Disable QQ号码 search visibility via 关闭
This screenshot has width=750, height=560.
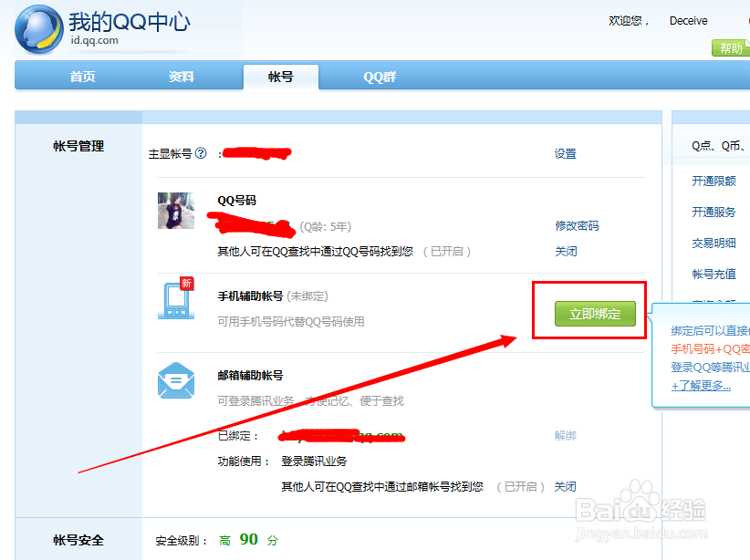pyautogui.click(x=566, y=250)
